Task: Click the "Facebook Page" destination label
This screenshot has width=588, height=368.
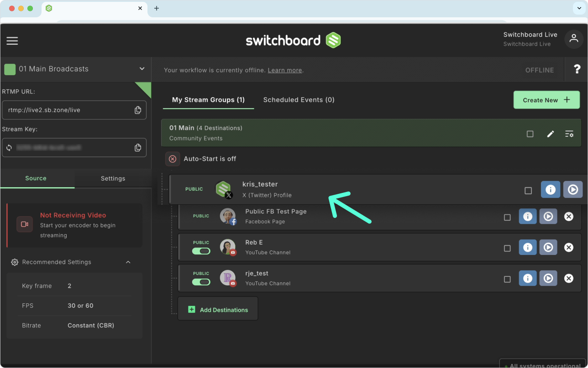Action: tap(265, 222)
